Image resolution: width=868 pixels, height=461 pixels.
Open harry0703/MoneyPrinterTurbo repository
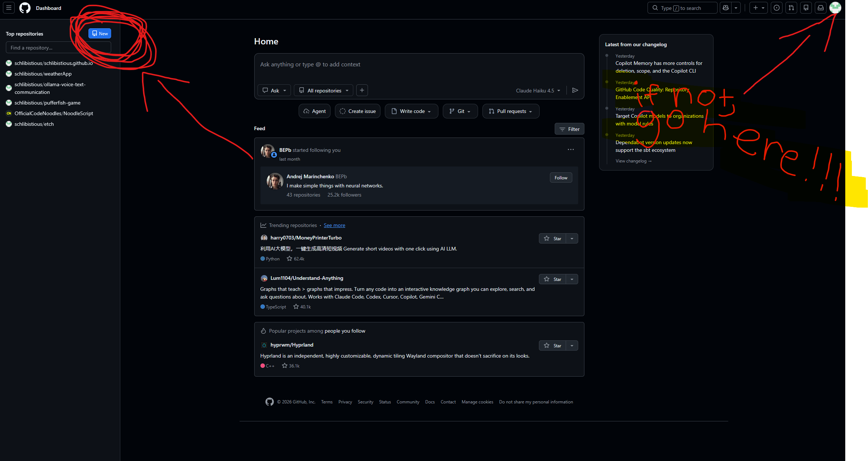point(306,238)
